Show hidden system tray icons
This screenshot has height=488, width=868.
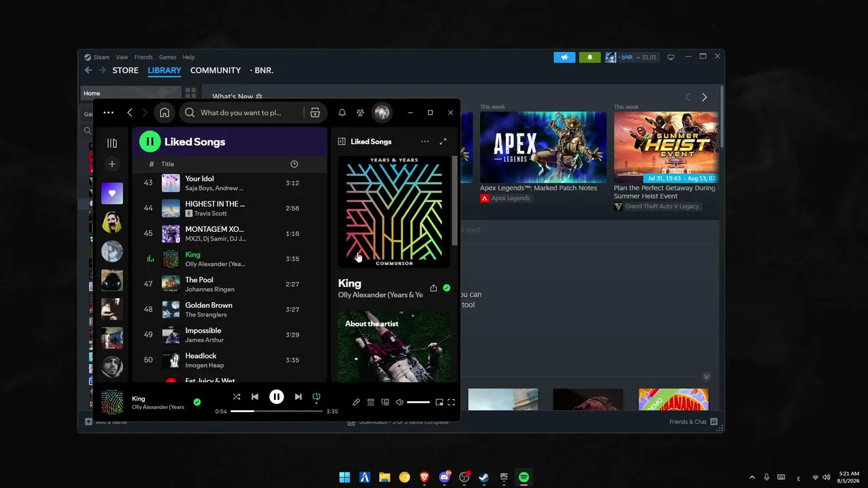tap(752, 477)
